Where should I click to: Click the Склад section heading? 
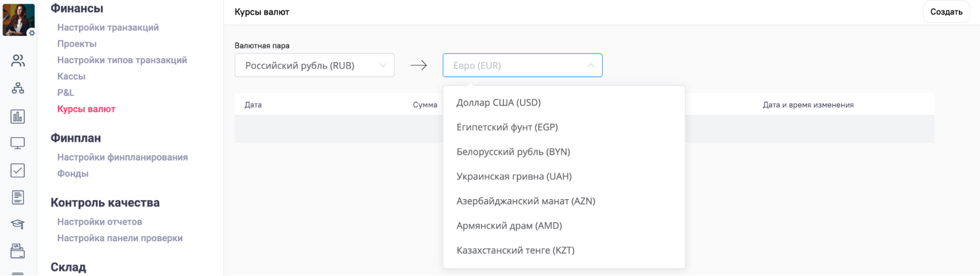pyautogui.click(x=69, y=267)
